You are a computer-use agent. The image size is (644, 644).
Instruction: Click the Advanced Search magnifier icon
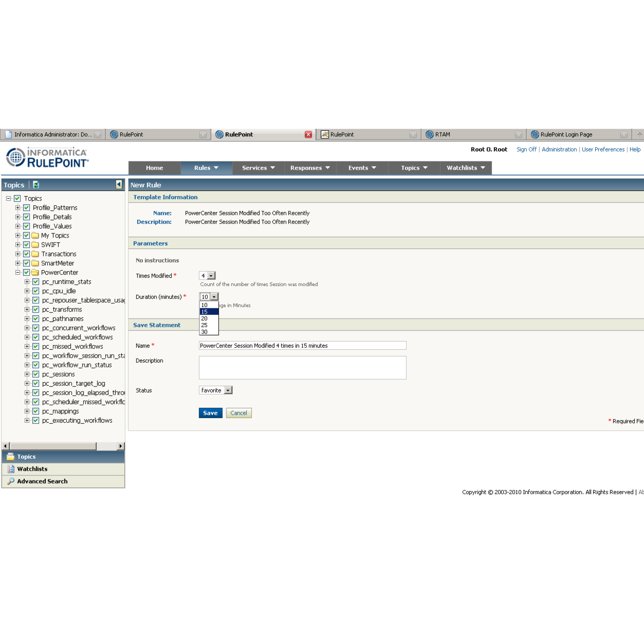point(11,481)
